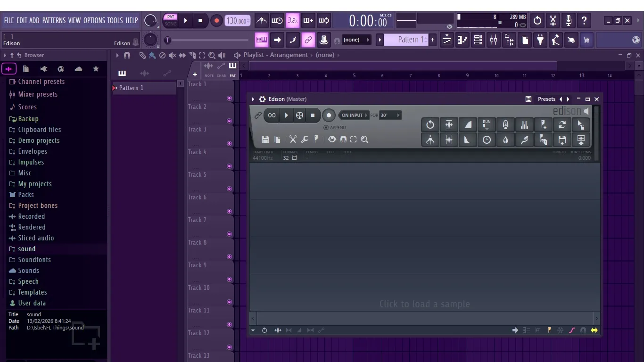Click the microphone recording icon

[x=569, y=20]
